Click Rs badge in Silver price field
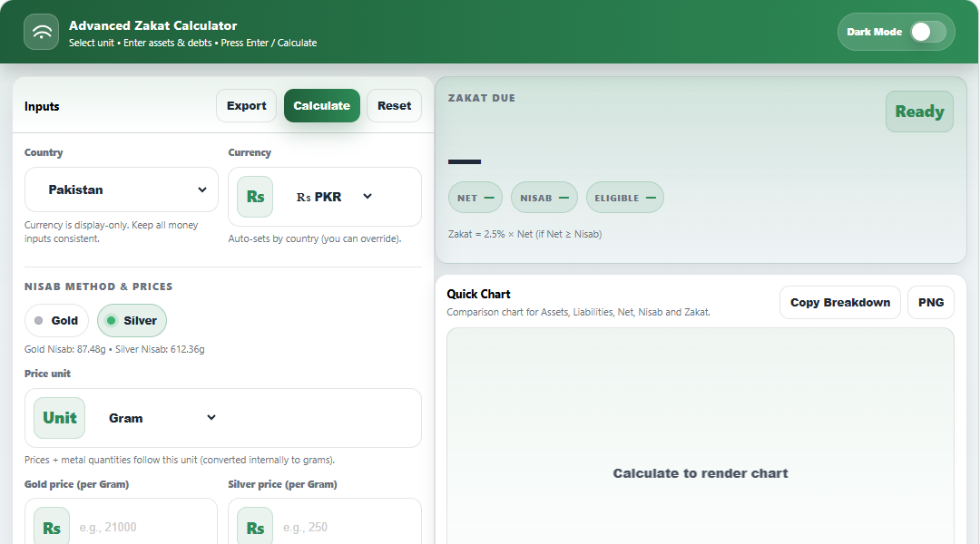 coord(255,527)
